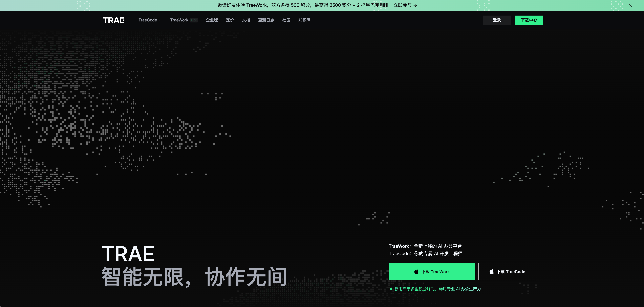644x307 pixels.
Task: Open the TraeCode nav menu
Action: [x=150, y=20]
